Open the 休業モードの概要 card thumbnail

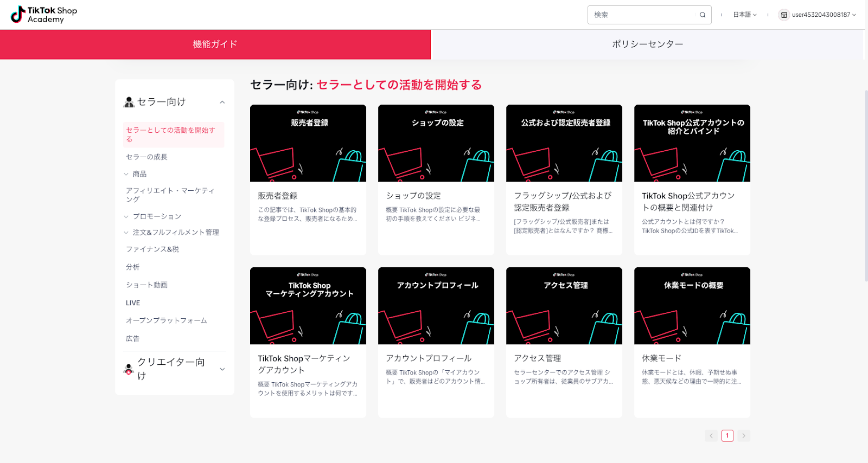[x=692, y=306]
